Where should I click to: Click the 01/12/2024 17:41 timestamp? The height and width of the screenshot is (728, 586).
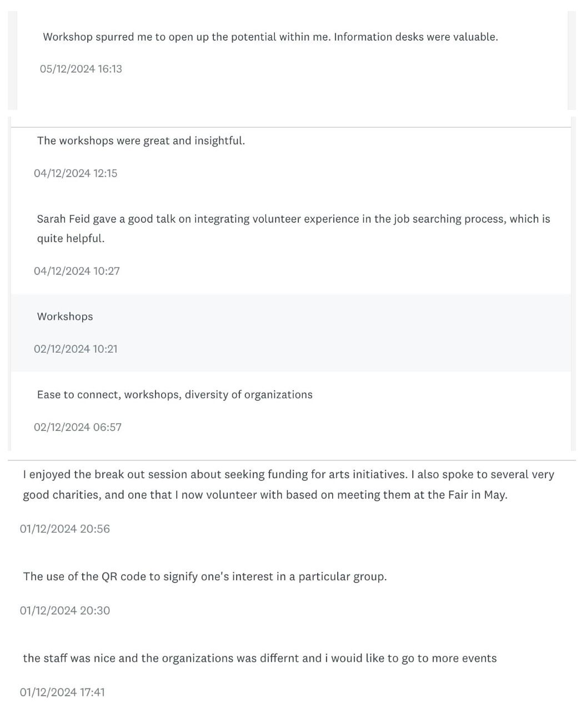(62, 692)
